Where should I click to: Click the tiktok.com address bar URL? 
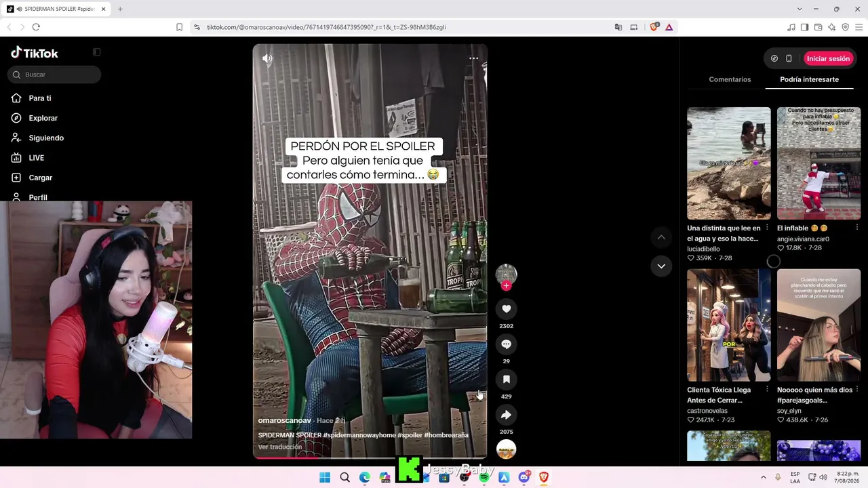point(326,27)
